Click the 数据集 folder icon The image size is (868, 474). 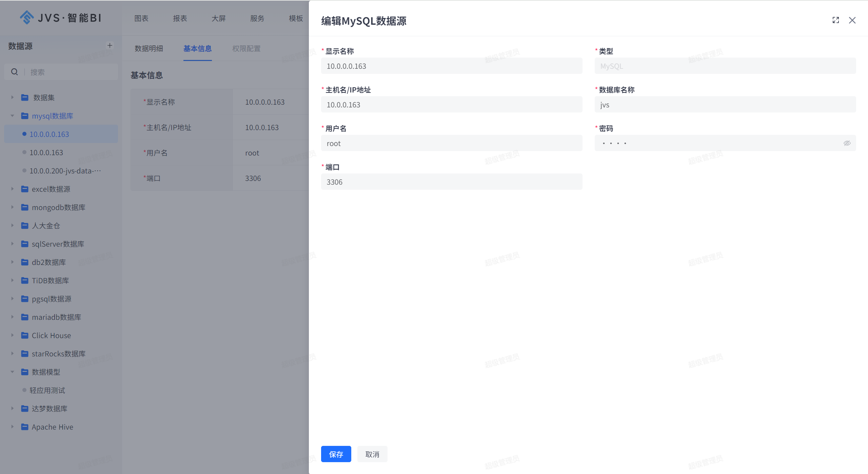(x=25, y=98)
